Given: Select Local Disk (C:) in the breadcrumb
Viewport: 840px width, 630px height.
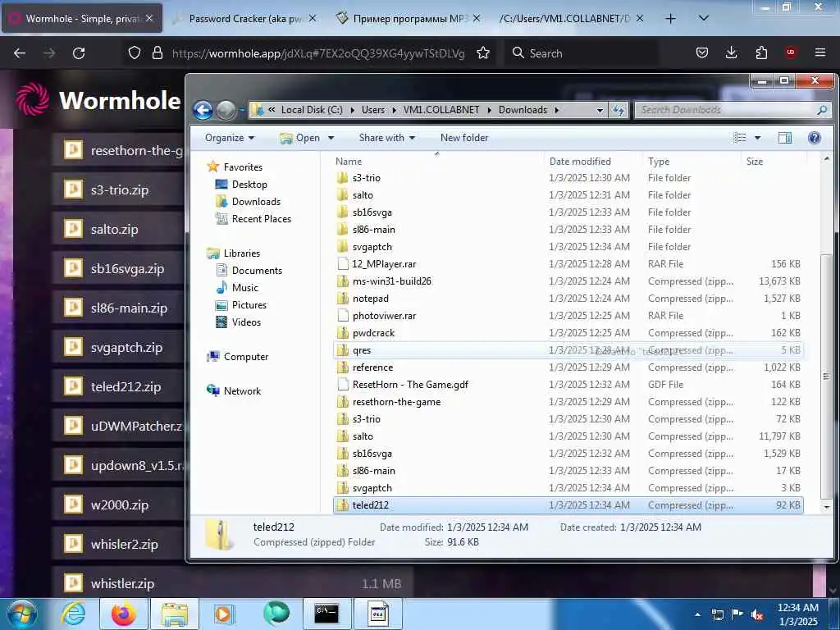Looking at the screenshot, I should click(312, 110).
